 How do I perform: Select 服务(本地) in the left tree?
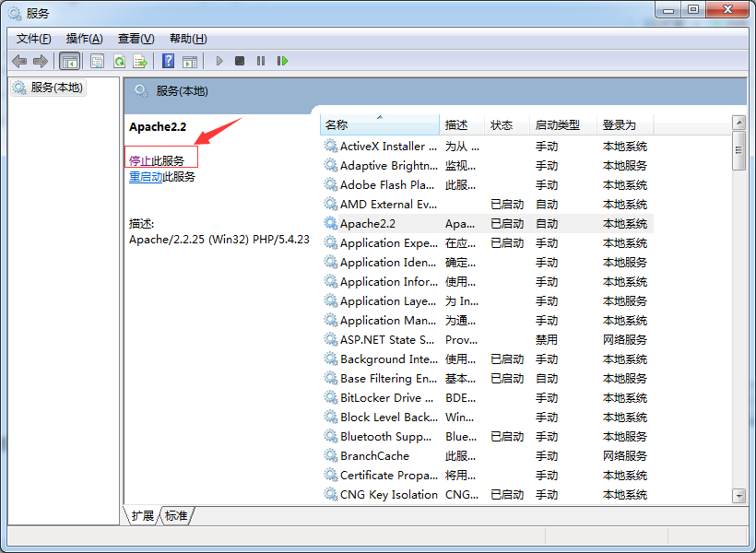tap(55, 88)
